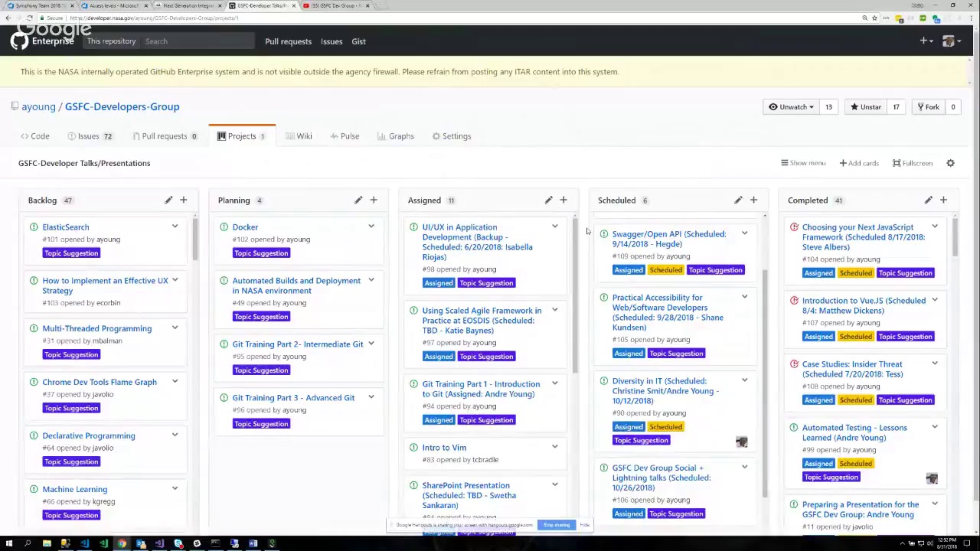Screen dimensions: 980x551
Task: Open Chrome from the Windows taskbar
Action: point(122,543)
